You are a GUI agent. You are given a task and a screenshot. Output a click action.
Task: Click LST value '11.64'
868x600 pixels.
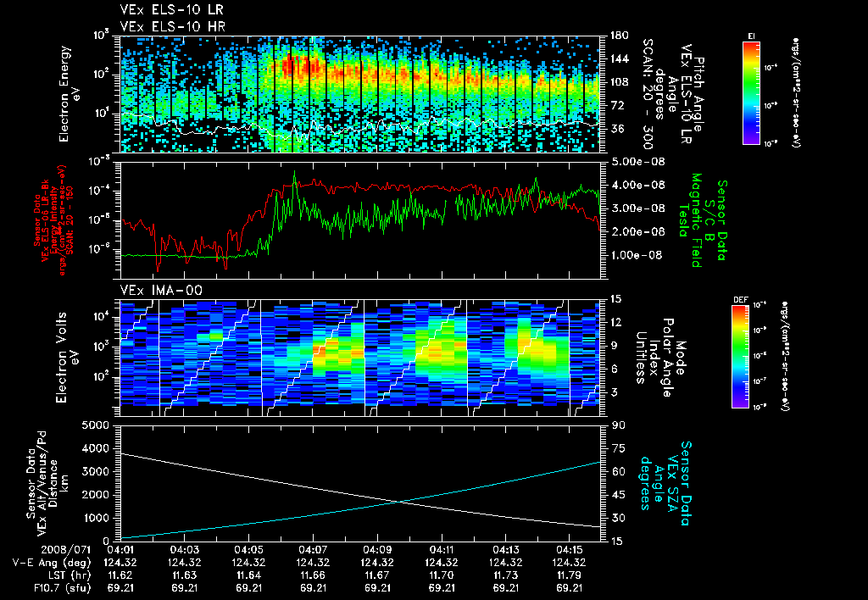pyautogui.click(x=248, y=575)
